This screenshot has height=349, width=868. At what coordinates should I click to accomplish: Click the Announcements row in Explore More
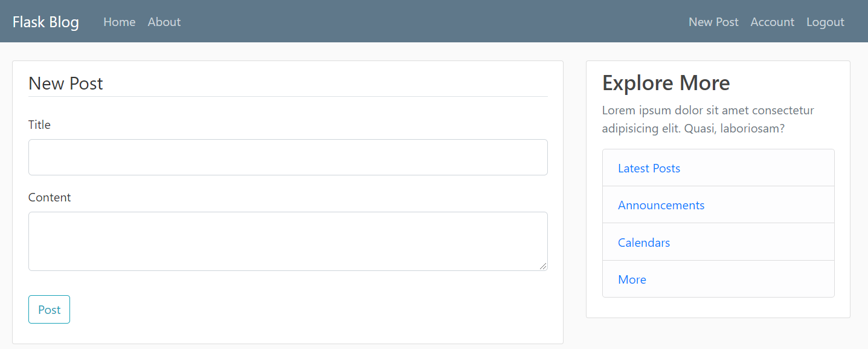(718, 205)
